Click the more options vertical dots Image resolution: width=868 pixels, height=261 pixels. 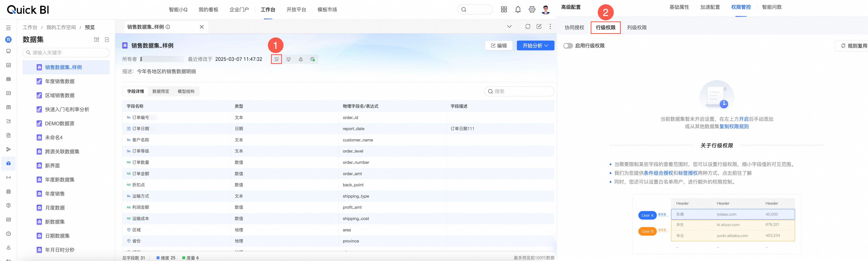pyautogui.click(x=550, y=27)
